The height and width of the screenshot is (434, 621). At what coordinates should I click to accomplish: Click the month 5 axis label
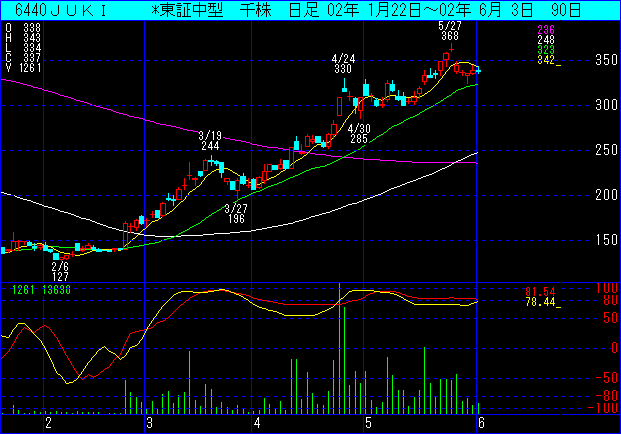[368, 423]
